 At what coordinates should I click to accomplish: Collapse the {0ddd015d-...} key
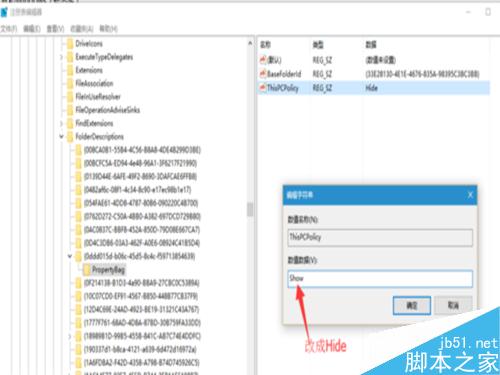coord(70,256)
